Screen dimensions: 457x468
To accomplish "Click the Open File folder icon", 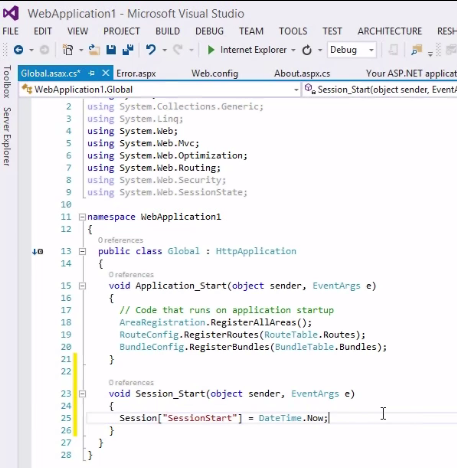I will pos(94,50).
